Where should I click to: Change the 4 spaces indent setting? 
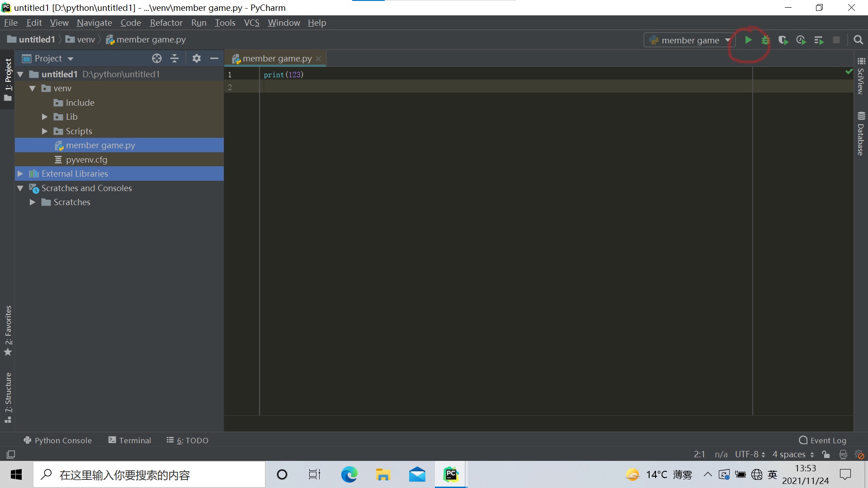[790, 454]
